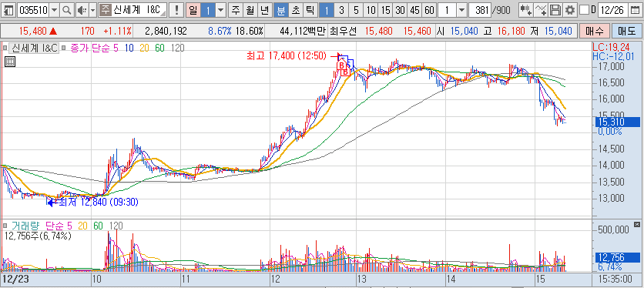Click the stock code field 035510

tap(34, 10)
